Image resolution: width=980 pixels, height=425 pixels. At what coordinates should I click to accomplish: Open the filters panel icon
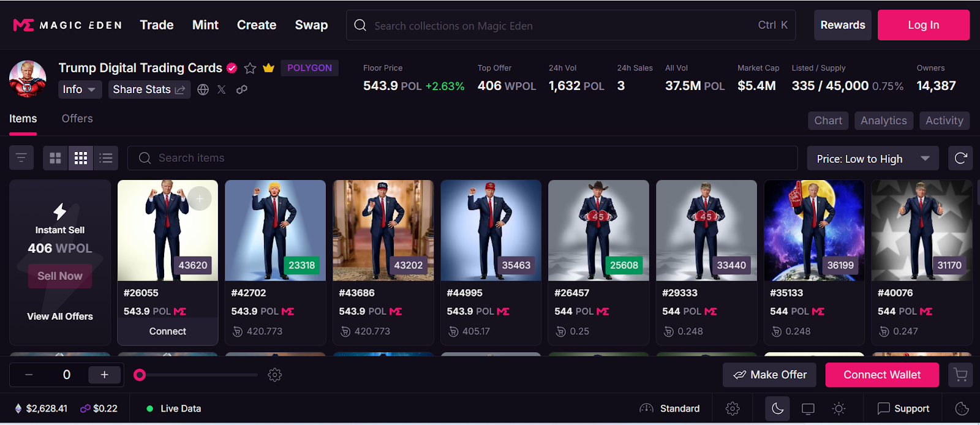(x=21, y=158)
